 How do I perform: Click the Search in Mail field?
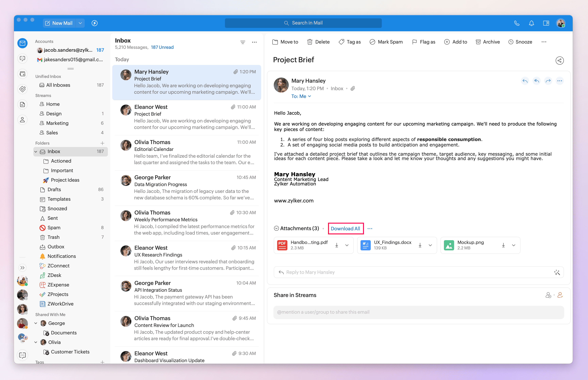303,23
